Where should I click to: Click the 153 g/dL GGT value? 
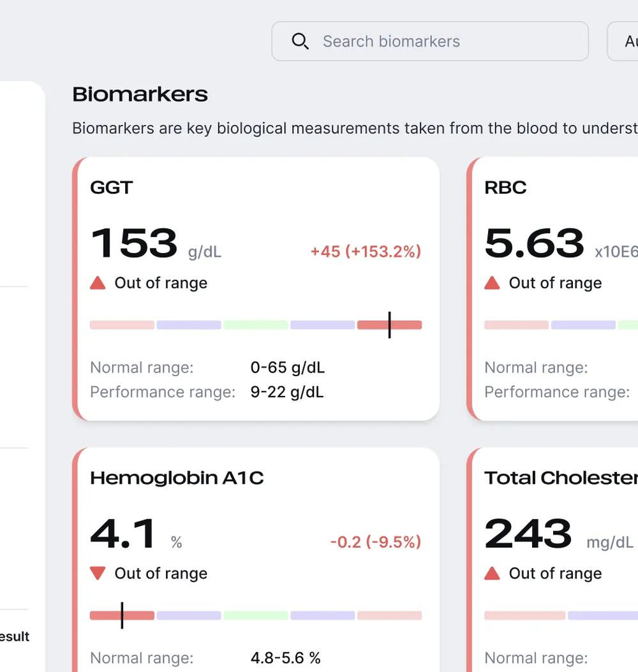(156, 244)
